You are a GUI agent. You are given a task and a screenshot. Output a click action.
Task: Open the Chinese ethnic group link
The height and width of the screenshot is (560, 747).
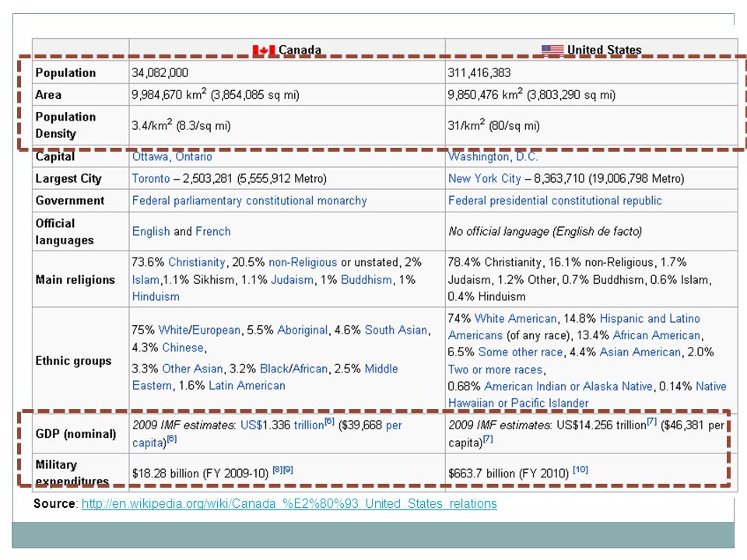[x=183, y=348]
